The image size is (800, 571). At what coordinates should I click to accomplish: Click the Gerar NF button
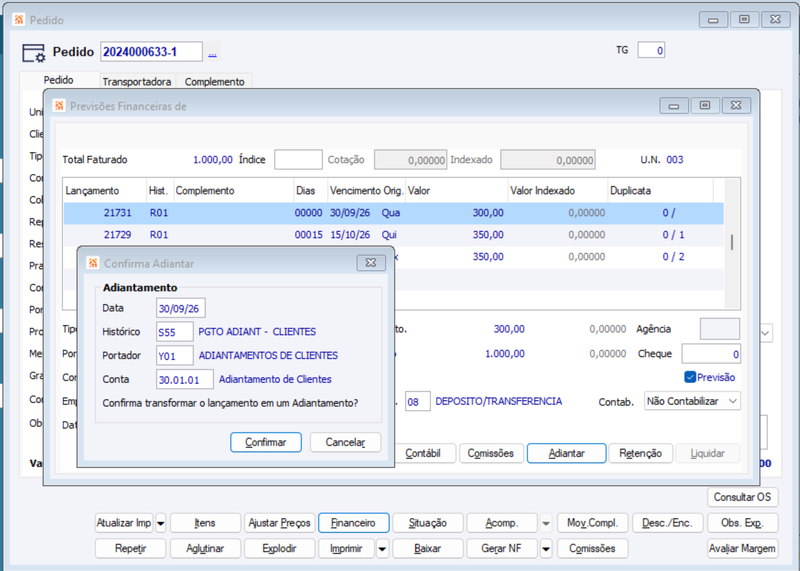[502, 549]
